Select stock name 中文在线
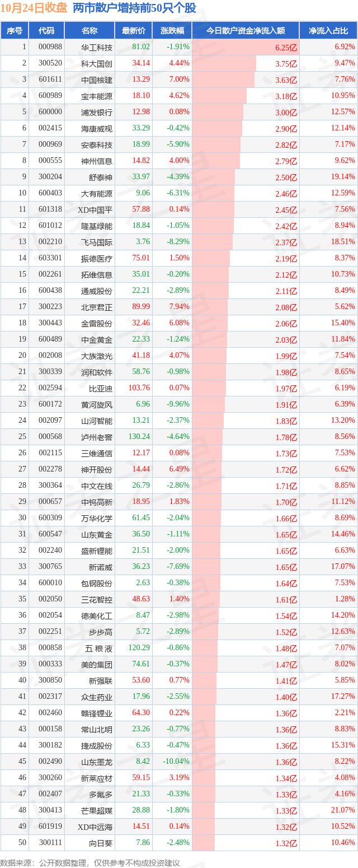This screenshot has width=358, height=868. 97,486
